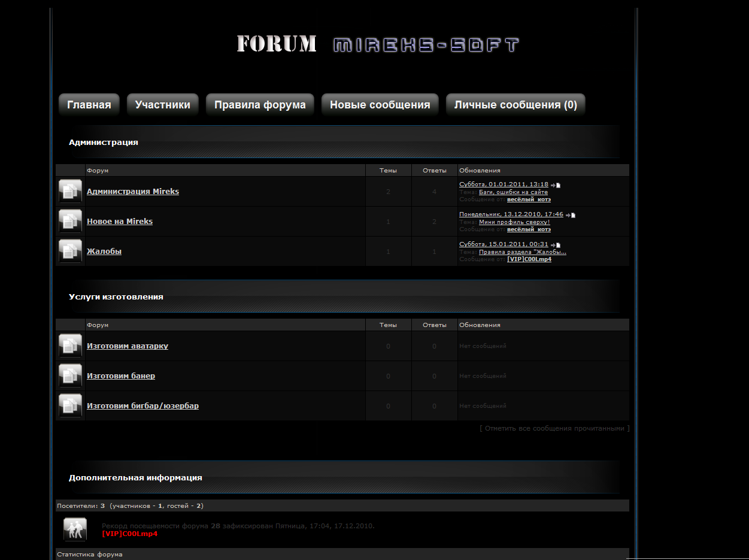
Task: Open Личные сообщения (0)
Action: (515, 105)
